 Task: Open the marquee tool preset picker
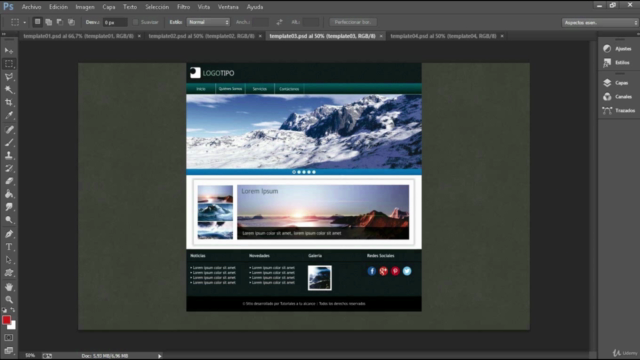(x=24, y=22)
